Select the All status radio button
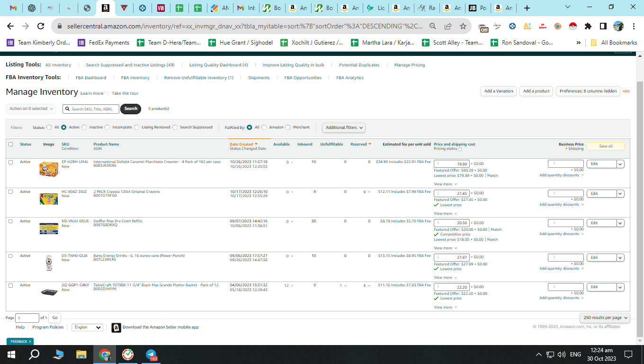 click(49, 127)
